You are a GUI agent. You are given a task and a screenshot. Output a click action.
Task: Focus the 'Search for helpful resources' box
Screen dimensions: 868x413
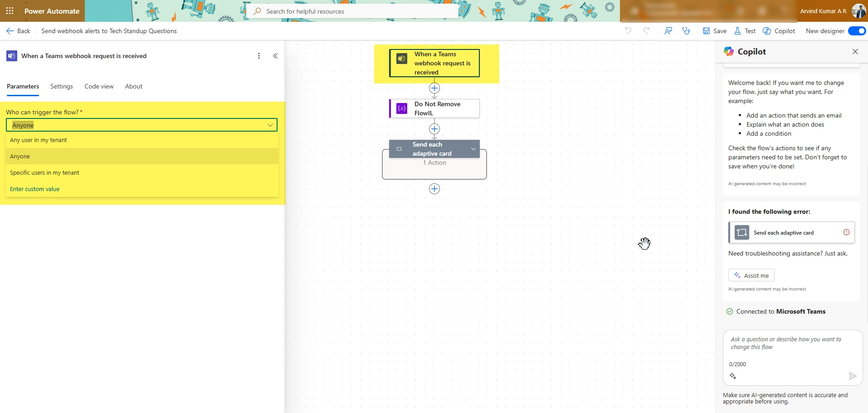[x=353, y=11]
